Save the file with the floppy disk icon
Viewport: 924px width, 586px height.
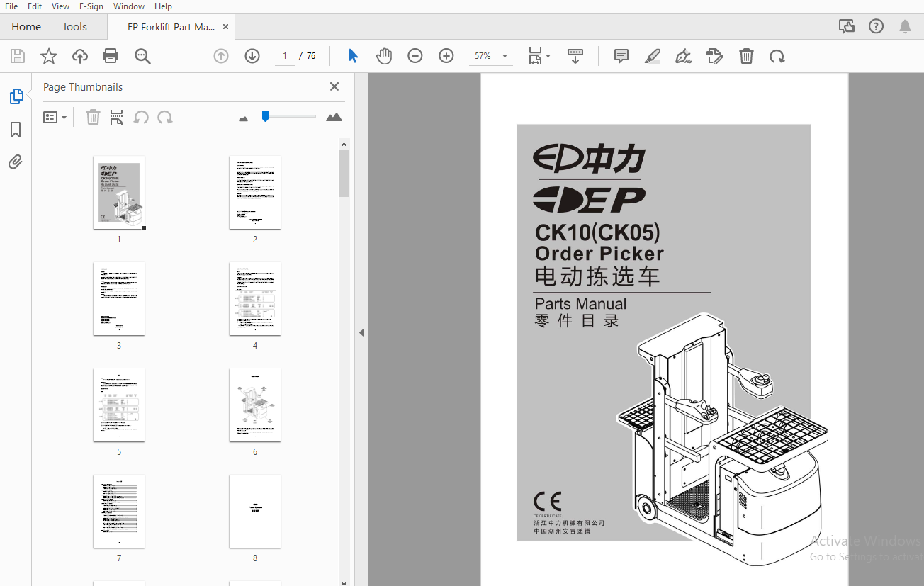(18, 56)
